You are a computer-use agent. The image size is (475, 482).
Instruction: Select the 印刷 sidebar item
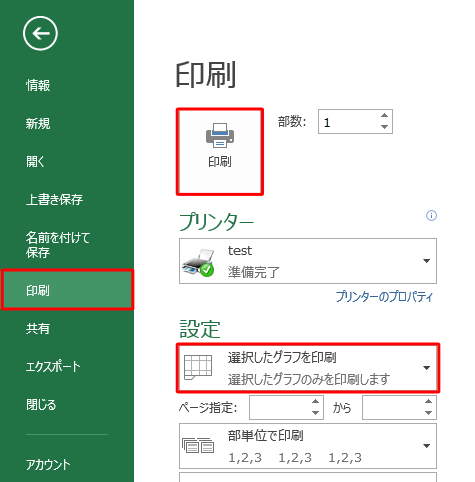point(67,290)
